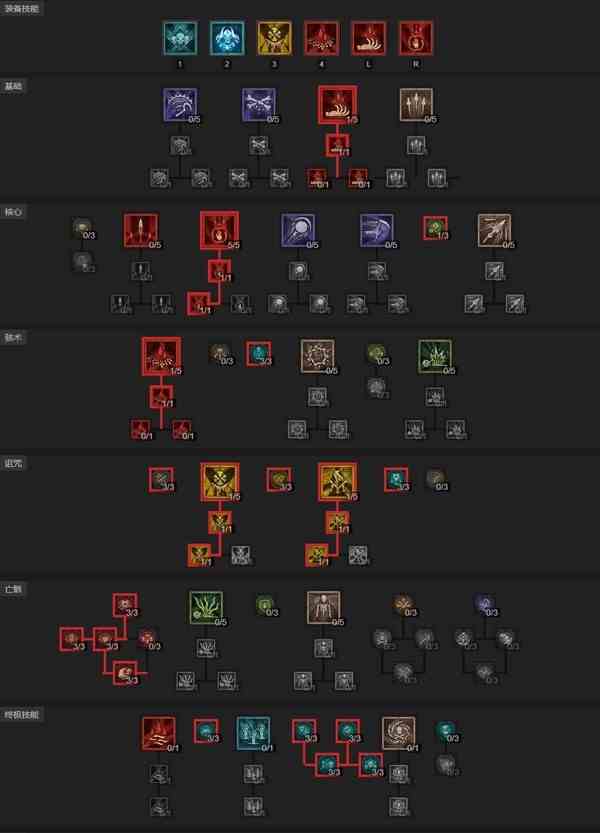Open the 基础 section label

click(x=13, y=86)
